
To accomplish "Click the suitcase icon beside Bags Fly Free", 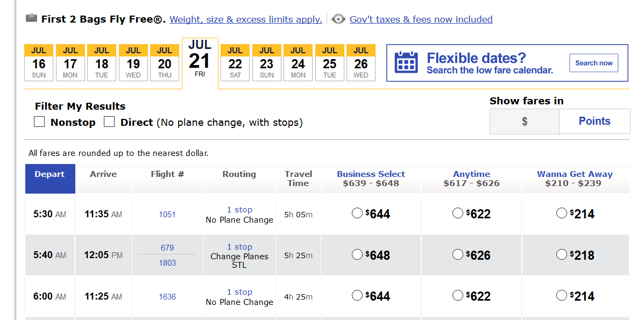I will (x=32, y=18).
